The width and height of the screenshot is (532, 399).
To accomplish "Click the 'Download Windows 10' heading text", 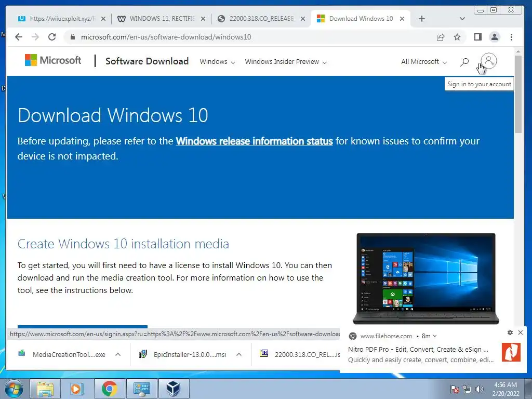I will click(x=113, y=115).
